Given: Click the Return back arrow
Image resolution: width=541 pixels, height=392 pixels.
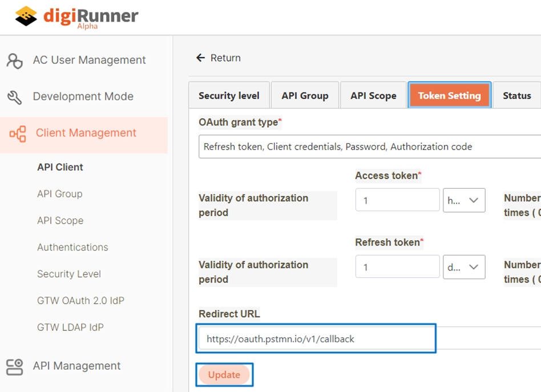Looking at the screenshot, I should tap(200, 58).
